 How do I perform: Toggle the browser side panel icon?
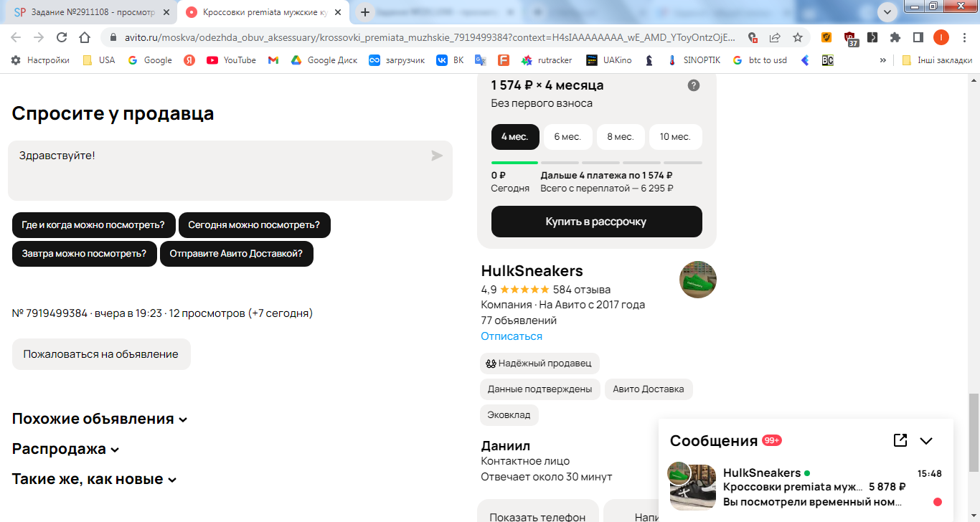pos(918,37)
